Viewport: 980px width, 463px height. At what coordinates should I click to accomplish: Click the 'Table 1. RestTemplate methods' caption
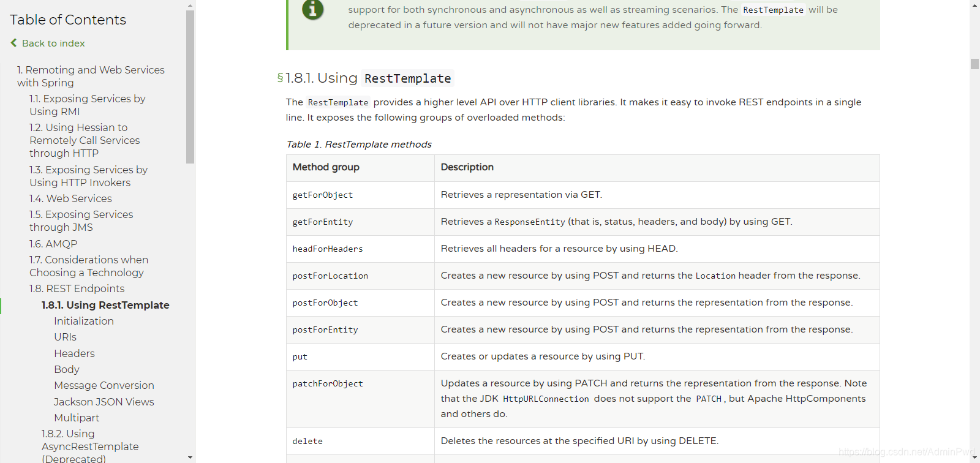click(x=359, y=144)
